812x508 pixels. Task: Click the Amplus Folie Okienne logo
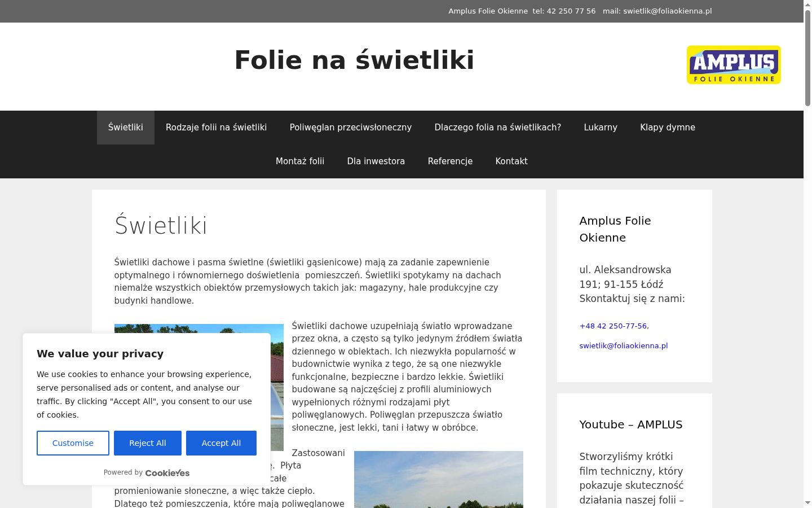(734, 65)
